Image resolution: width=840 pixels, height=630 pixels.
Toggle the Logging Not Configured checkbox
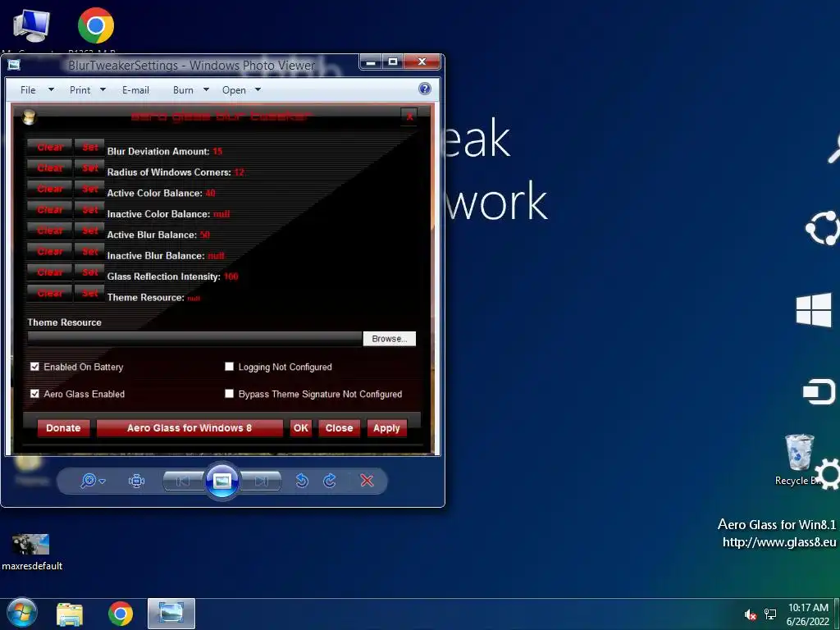click(230, 367)
